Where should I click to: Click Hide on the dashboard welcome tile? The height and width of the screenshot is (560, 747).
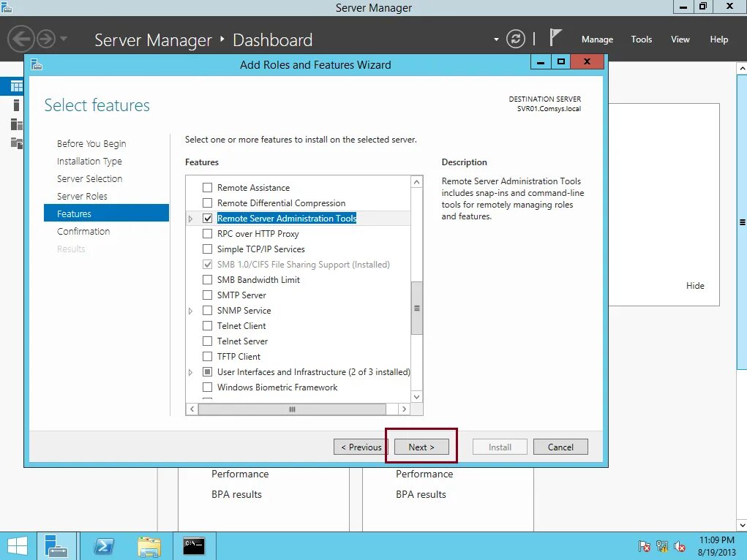tap(695, 286)
